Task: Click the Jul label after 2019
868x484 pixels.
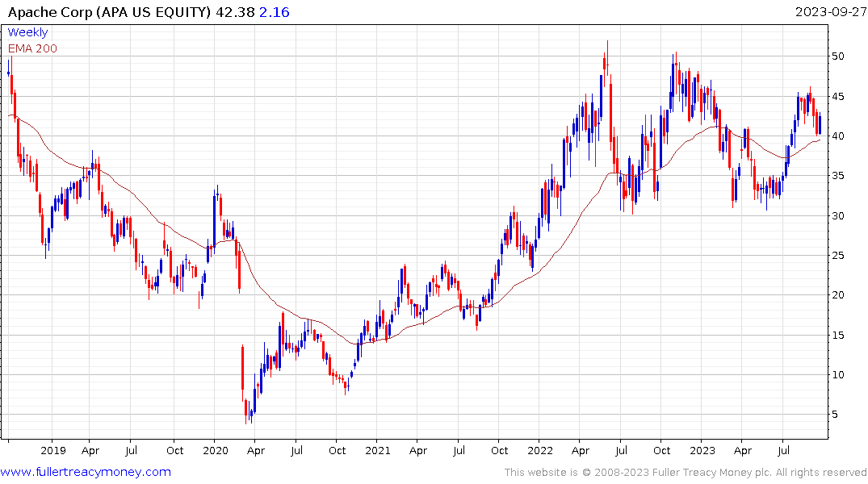Action: pyautogui.click(x=131, y=451)
